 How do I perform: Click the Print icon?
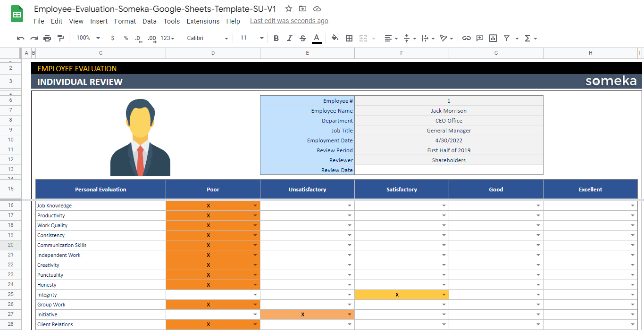pyautogui.click(x=47, y=38)
